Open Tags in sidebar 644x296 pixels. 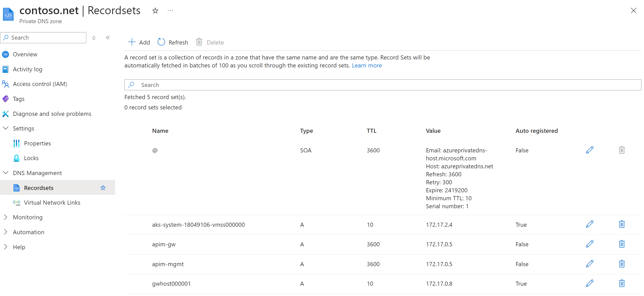[19, 99]
